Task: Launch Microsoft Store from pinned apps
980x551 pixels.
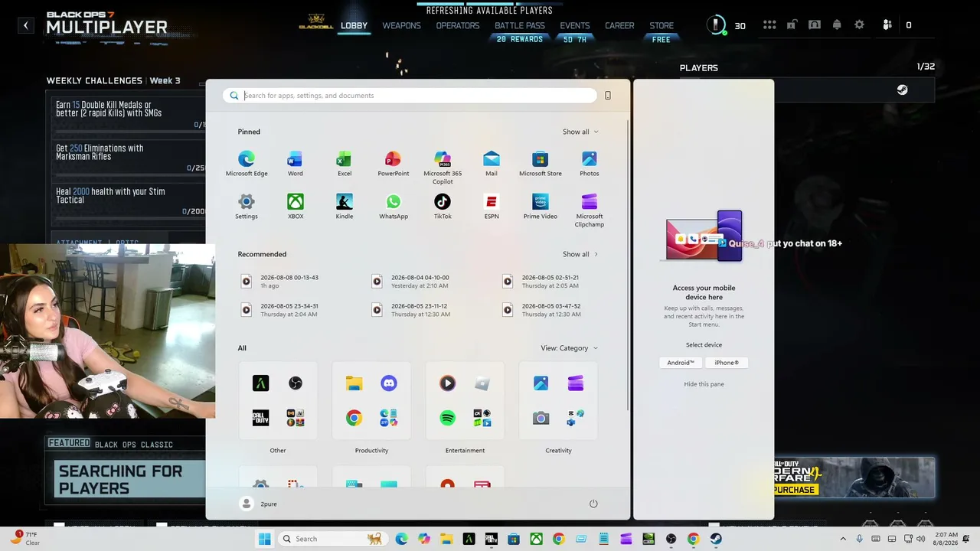Action: [541, 163]
